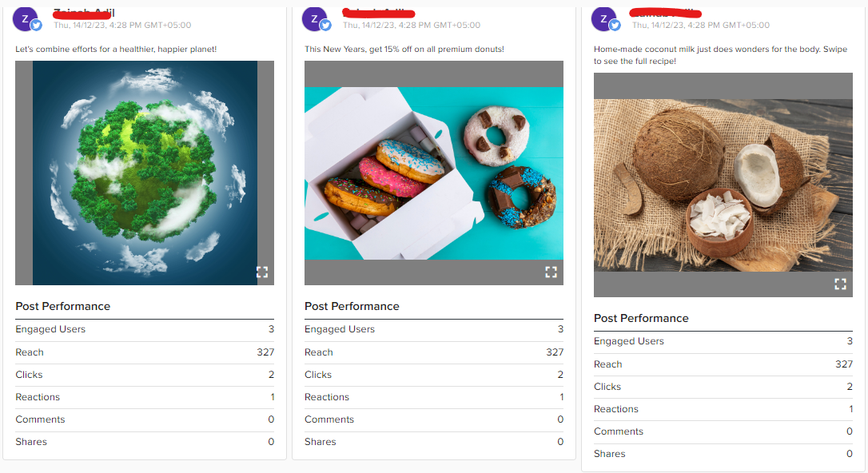Expand the coconut post image fullscreen
868x473 pixels.
coord(840,284)
